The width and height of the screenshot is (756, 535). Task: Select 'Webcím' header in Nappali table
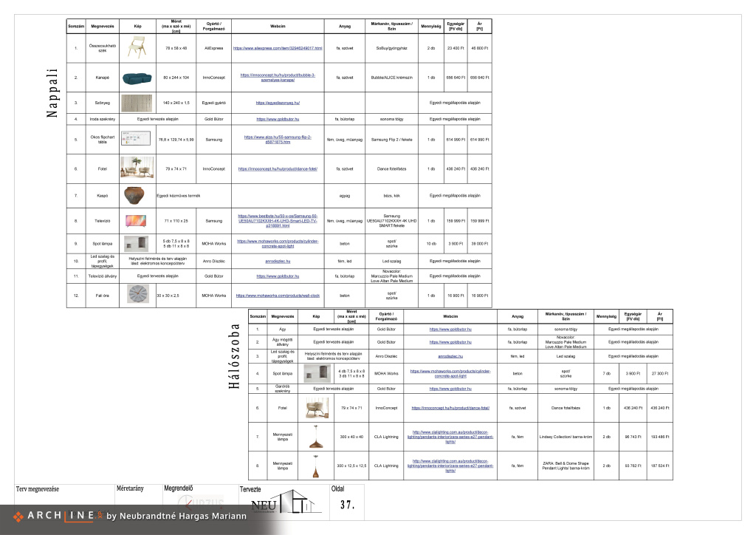click(278, 27)
